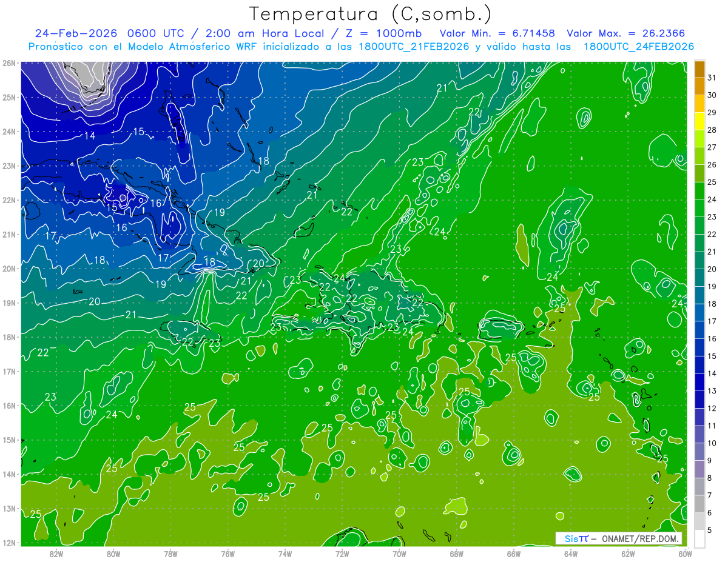Click the color bar label '5'
The image size is (728, 562).
[x=710, y=530]
